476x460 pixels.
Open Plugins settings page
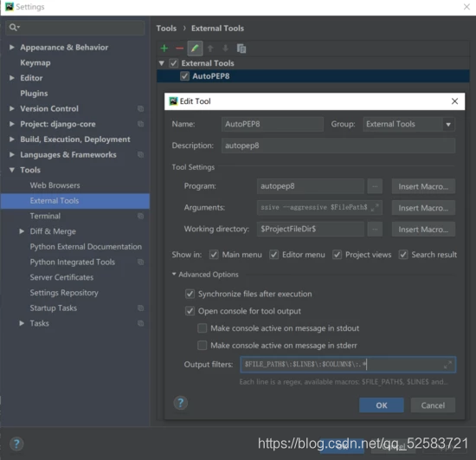point(34,94)
